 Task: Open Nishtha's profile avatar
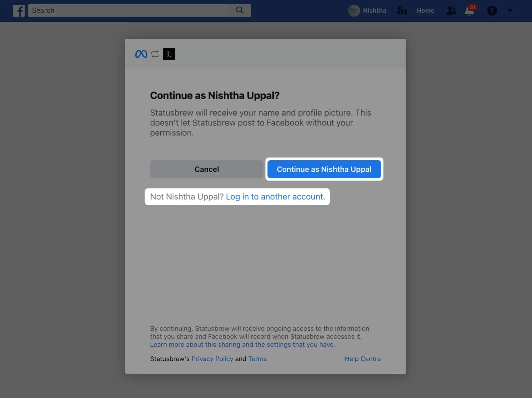point(354,11)
